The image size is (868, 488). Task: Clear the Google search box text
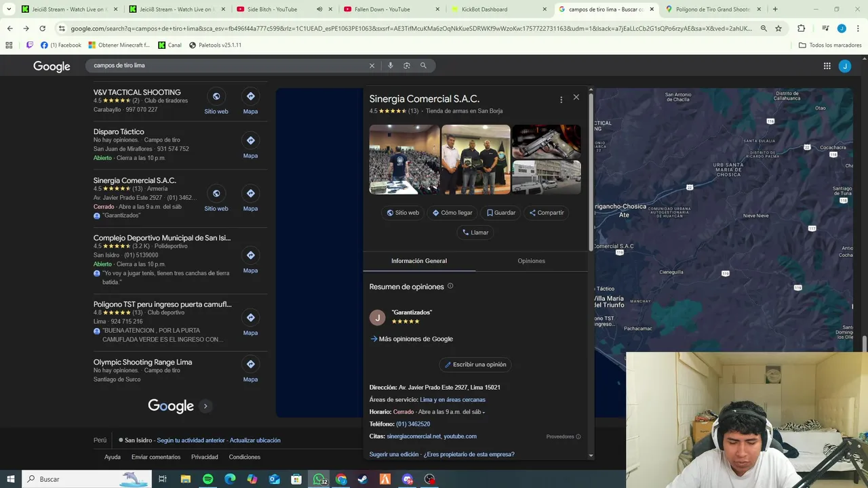[372, 66]
